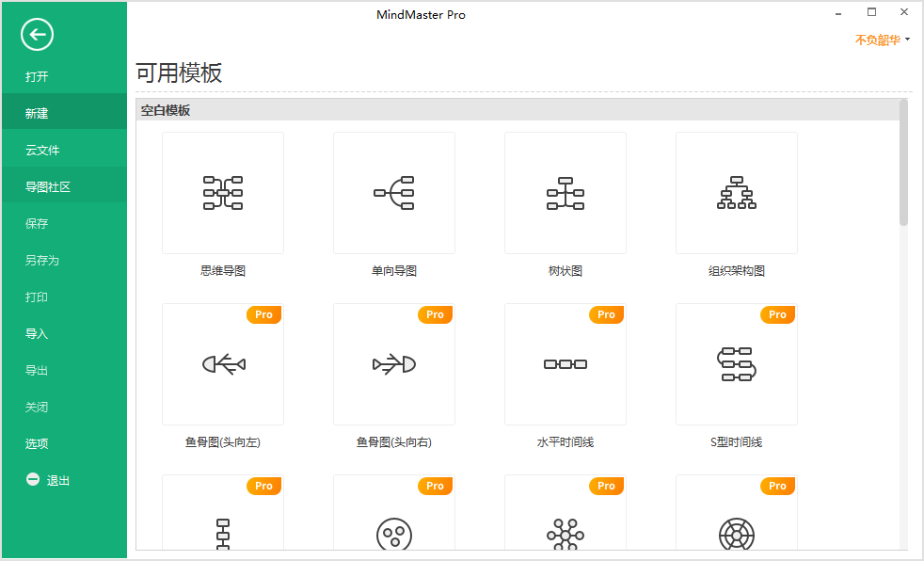Click the Pro badge on S型时间线

pyautogui.click(x=777, y=314)
